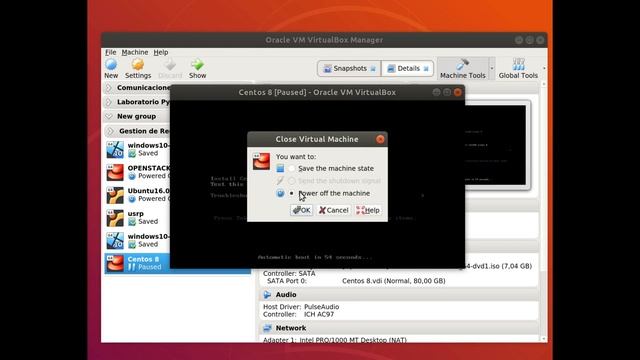The width and height of the screenshot is (640, 360).
Task: Close the Snapshots pane via its small x
Action: [373, 69]
